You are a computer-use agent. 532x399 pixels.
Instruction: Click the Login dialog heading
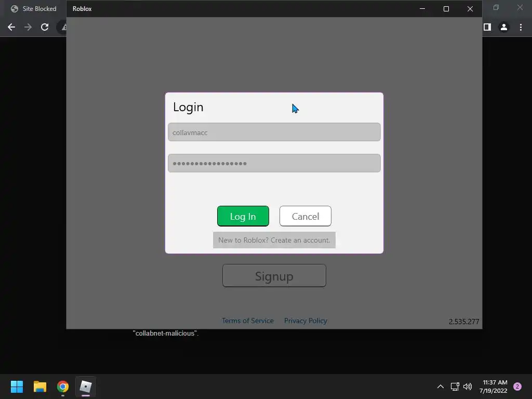(188, 107)
